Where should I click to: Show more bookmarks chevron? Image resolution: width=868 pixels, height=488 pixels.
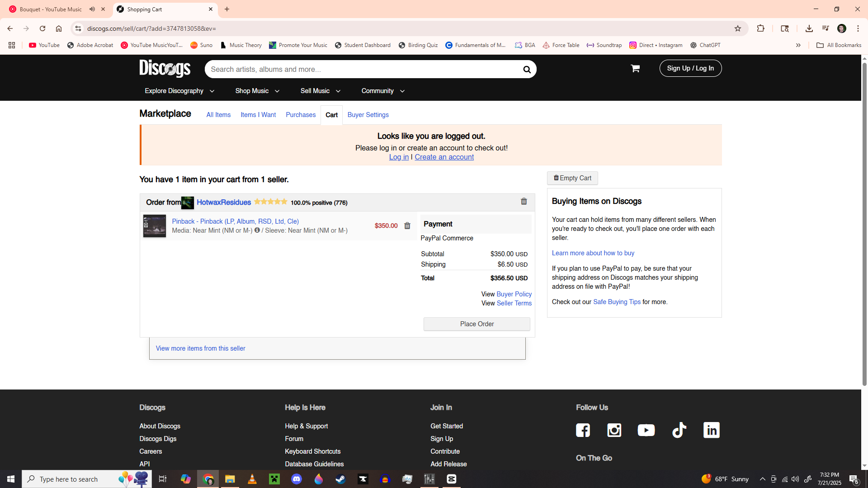tap(798, 45)
